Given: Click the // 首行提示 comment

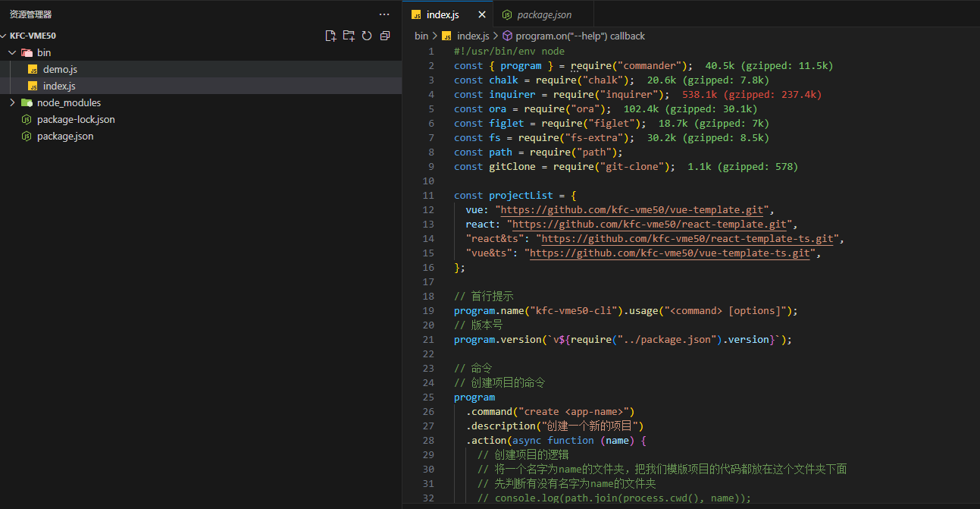Looking at the screenshot, I should click(484, 296).
